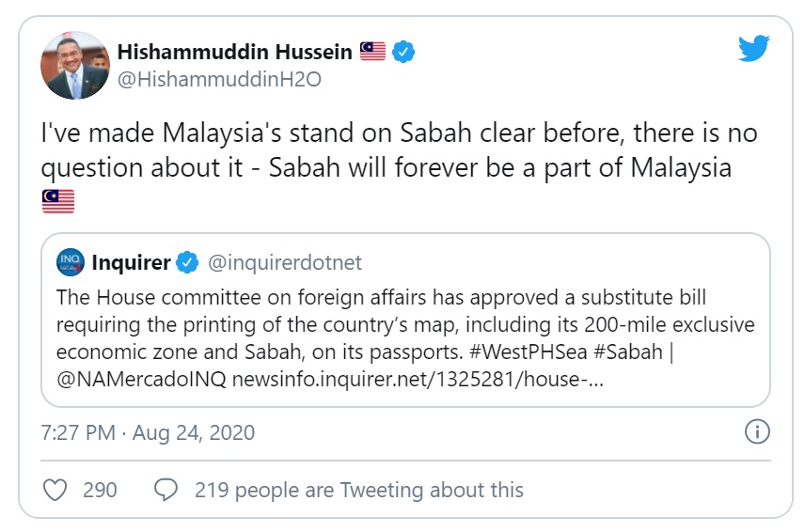
Task: Click Inquirer's verified checkmark badge
Action: [x=188, y=262]
